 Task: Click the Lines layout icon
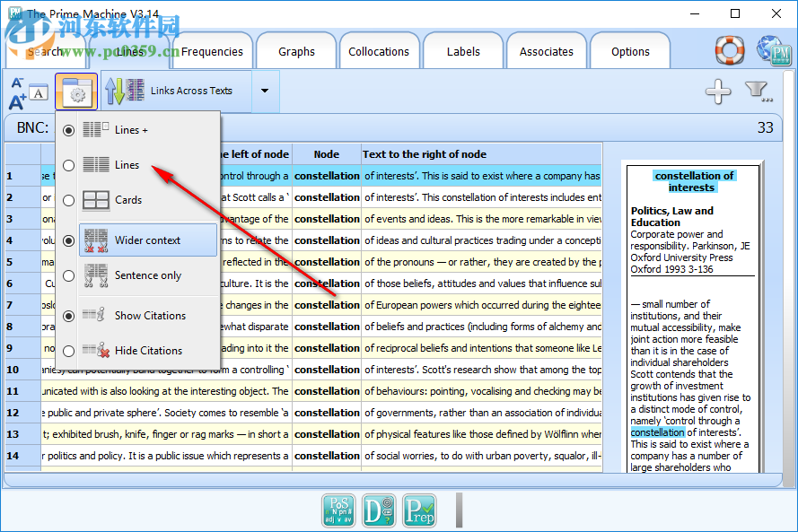96,164
